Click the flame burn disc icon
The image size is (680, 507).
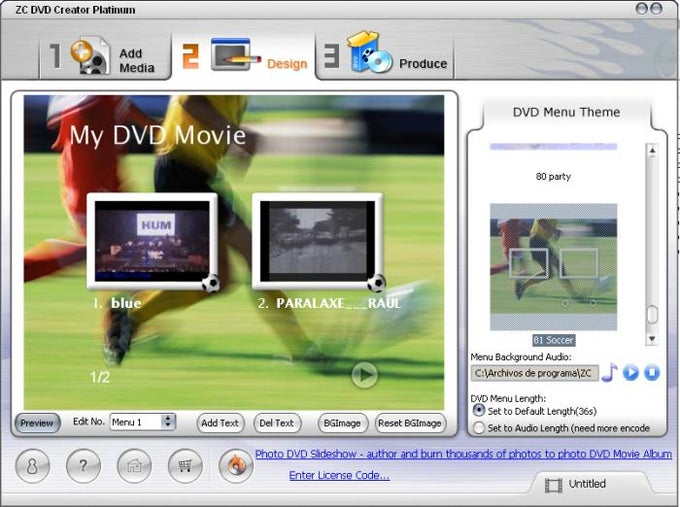236,466
